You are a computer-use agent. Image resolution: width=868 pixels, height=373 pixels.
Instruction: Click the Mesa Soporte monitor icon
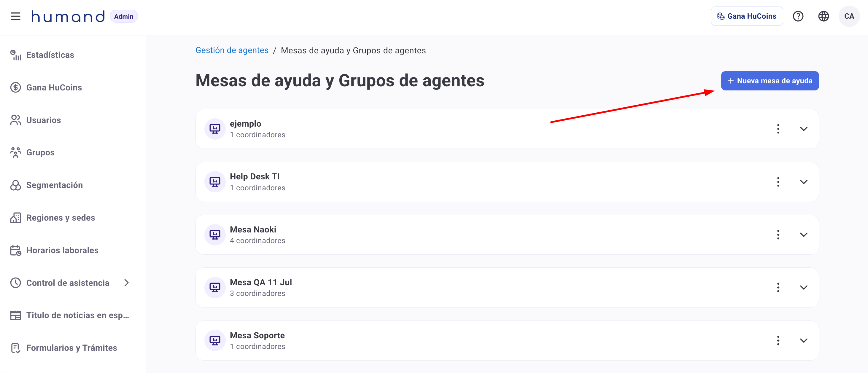[x=215, y=340]
